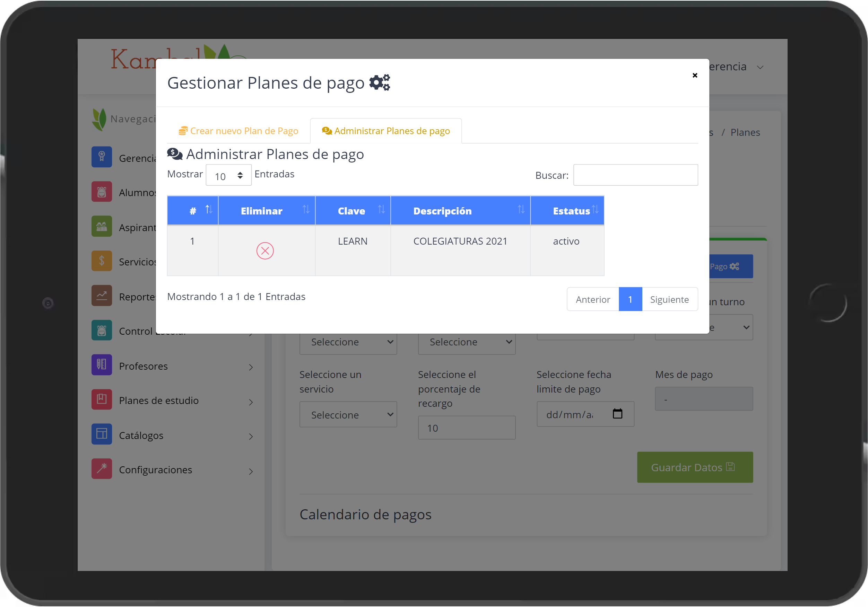Open Configuraciones menu item
This screenshot has height=607, width=868.
[155, 470]
